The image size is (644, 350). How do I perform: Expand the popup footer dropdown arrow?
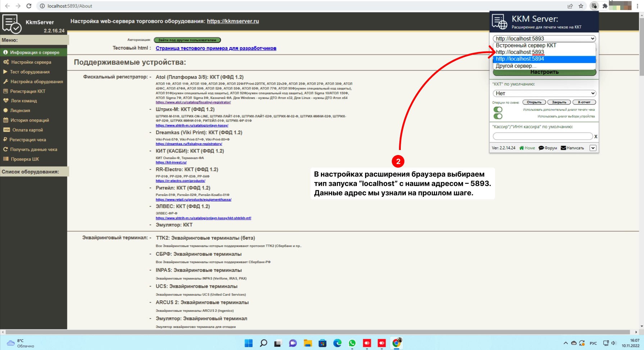click(x=593, y=148)
